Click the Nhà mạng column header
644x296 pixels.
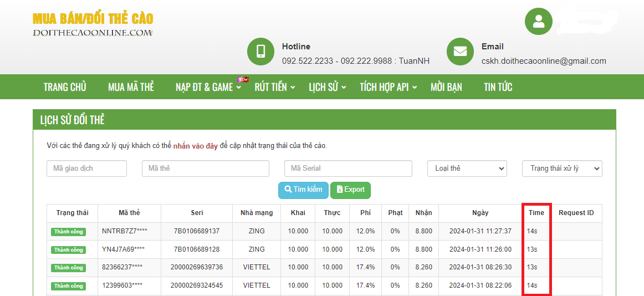[257, 213]
